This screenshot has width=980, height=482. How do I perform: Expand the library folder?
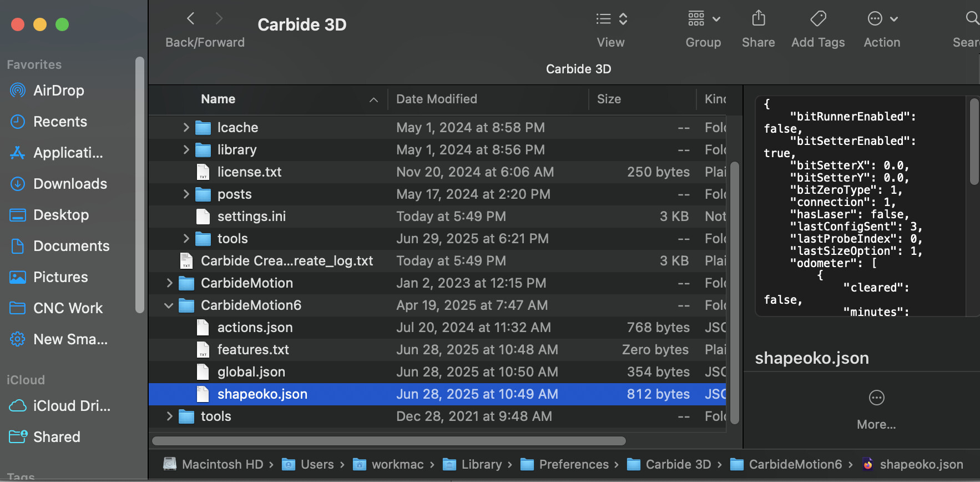pos(186,150)
